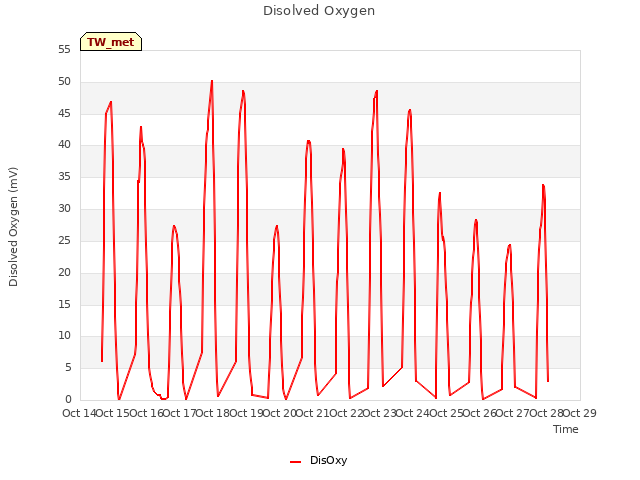The image size is (640, 480).
Task: Click the y-axis value 25
Action: 64,240
